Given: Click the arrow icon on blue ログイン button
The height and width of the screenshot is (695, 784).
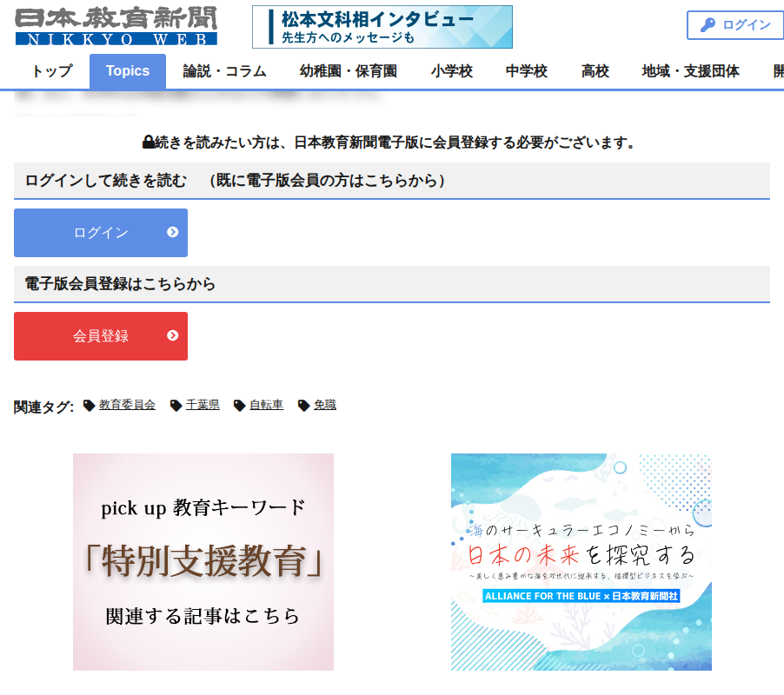Looking at the screenshot, I should pyautogui.click(x=172, y=232).
